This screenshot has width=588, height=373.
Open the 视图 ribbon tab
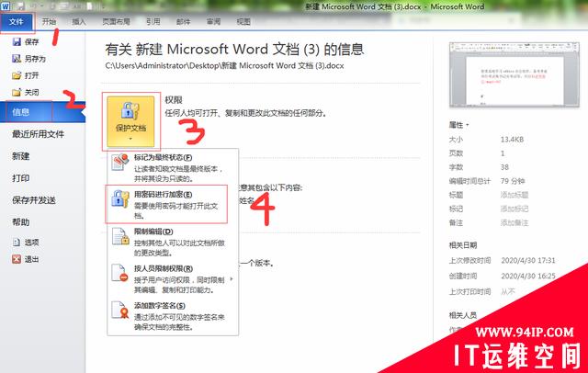click(x=243, y=22)
